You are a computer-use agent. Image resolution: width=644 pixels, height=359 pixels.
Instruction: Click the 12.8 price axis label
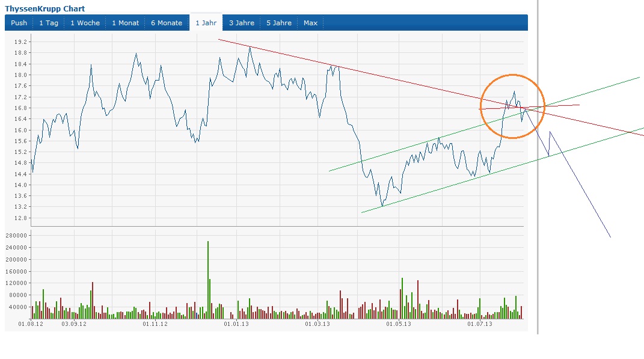coord(20,218)
